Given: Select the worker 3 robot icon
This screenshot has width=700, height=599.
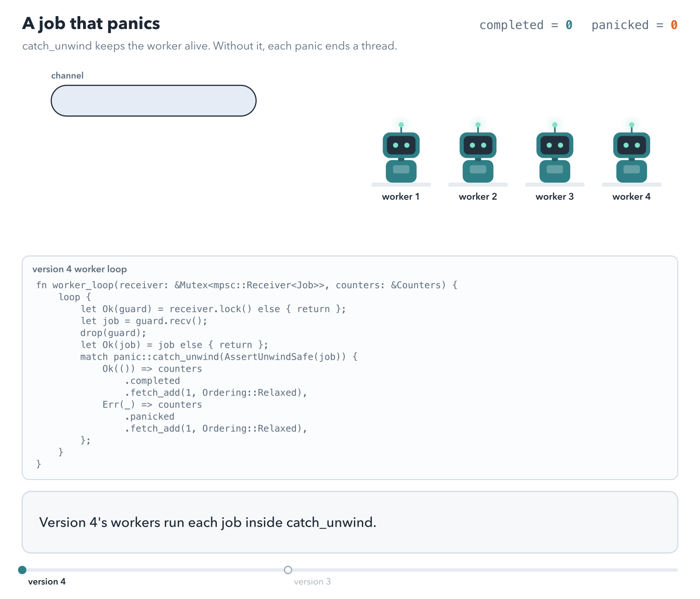Looking at the screenshot, I should [555, 153].
